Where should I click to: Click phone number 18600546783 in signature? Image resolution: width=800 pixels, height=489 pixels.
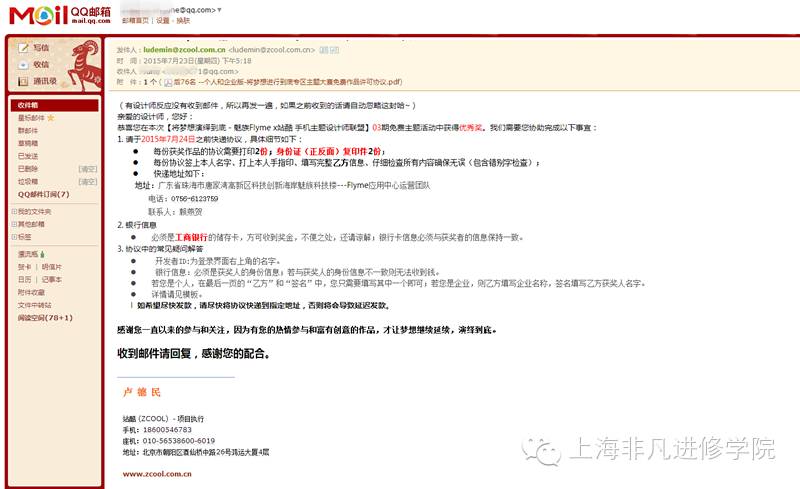[x=167, y=430]
